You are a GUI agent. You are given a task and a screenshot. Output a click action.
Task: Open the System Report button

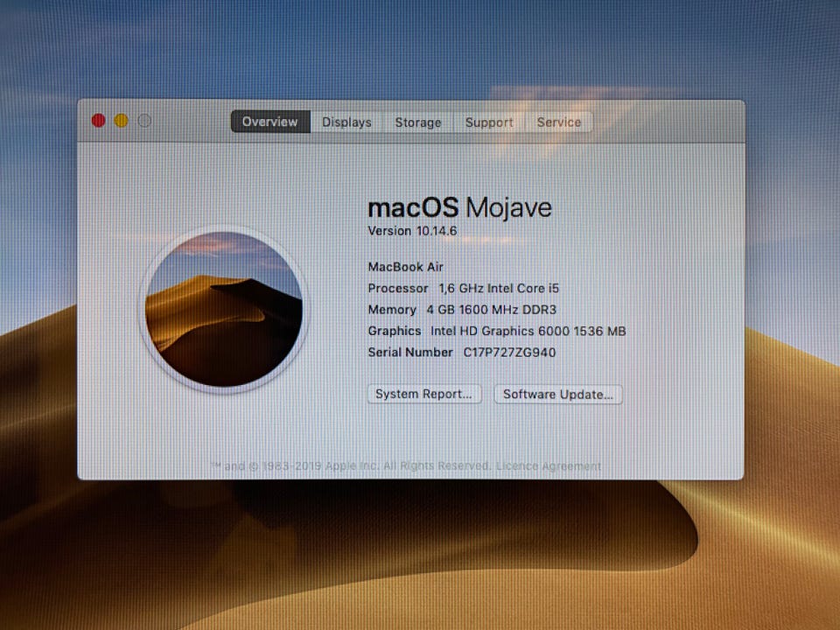tap(424, 395)
